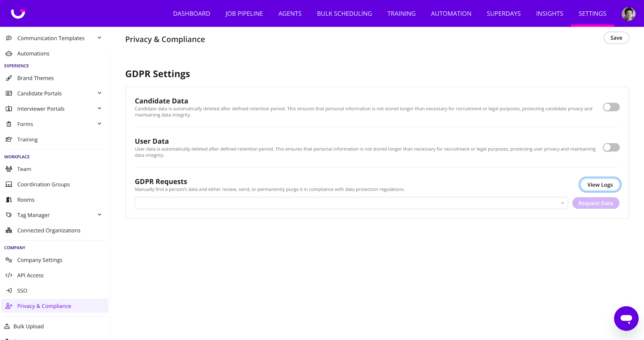The image size is (644, 340).
Task: Click the API Access code icon
Action: click(9, 275)
